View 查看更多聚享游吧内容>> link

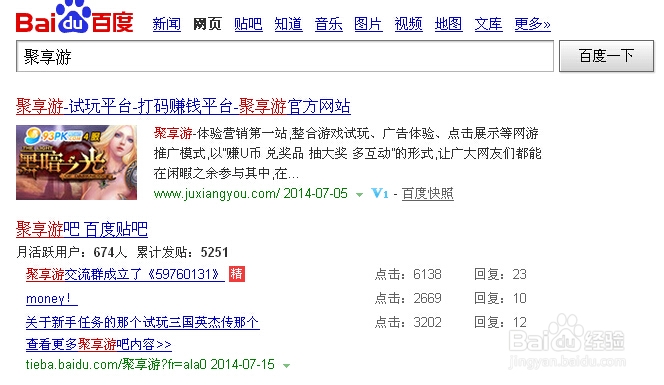point(99,344)
